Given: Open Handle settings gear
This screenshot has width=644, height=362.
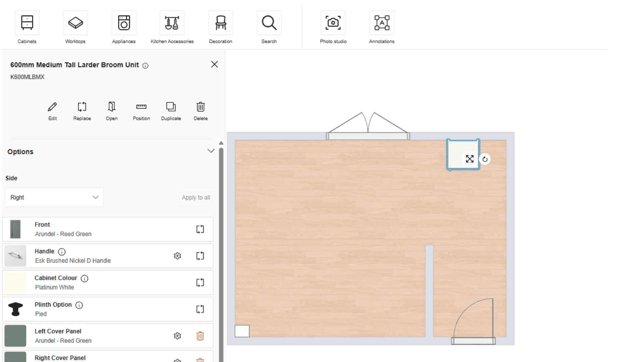Looking at the screenshot, I should [177, 256].
